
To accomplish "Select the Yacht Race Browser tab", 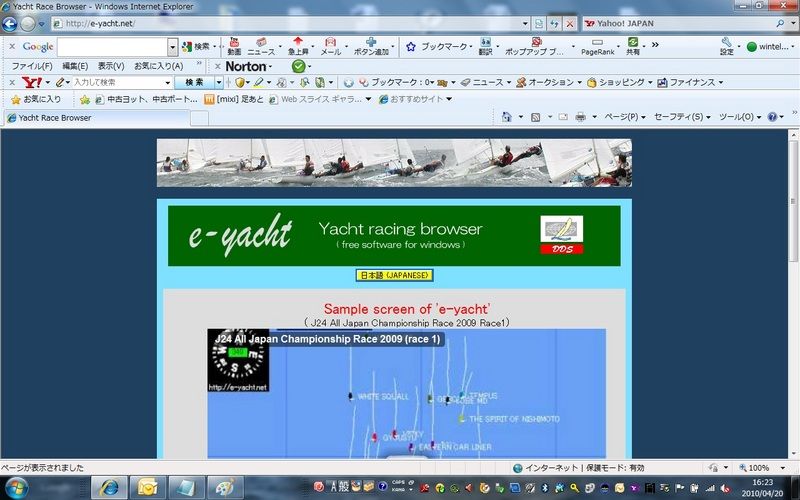I will [x=96, y=118].
